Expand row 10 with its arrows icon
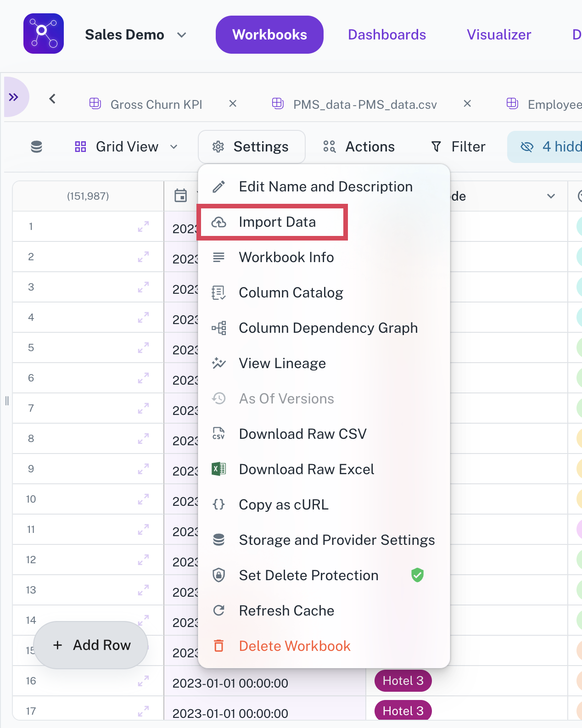582x728 pixels. pyautogui.click(x=143, y=499)
